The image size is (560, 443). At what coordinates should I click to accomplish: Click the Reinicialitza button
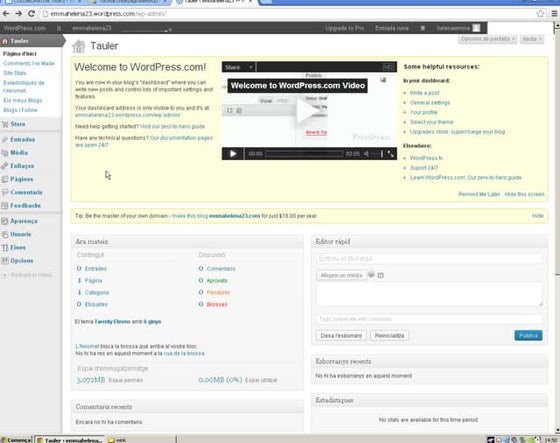(x=389, y=336)
